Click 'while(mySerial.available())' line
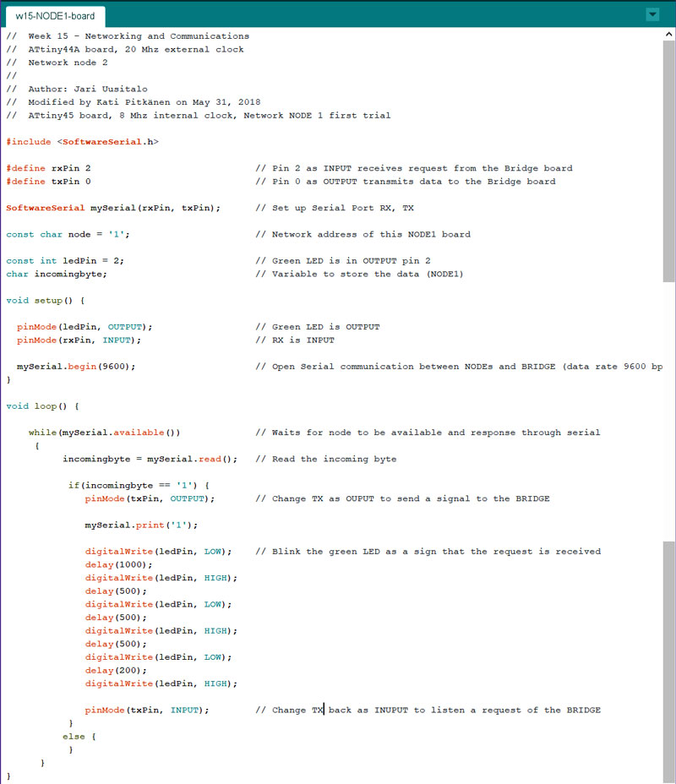This screenshot has width=676, height=784. point(104,433)
